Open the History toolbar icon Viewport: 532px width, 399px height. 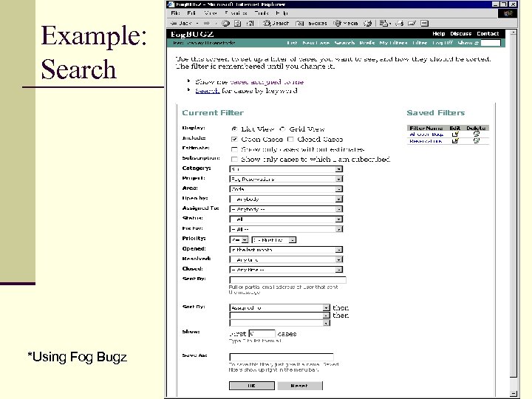click(367, 23)
